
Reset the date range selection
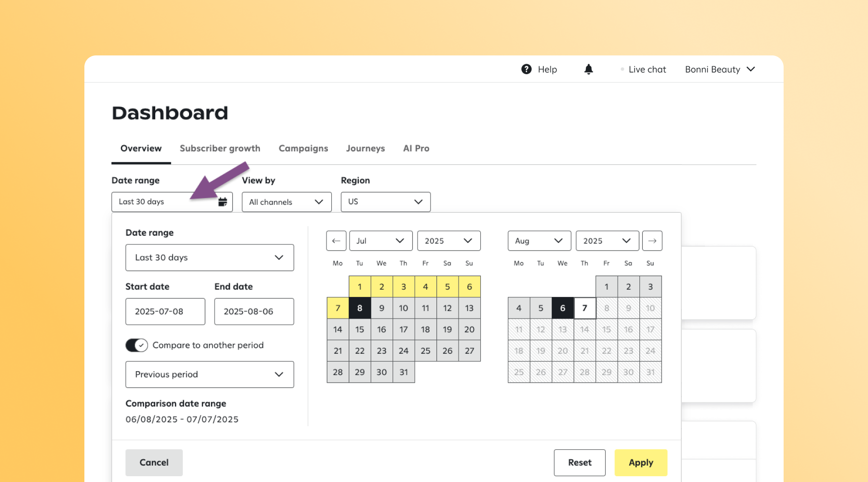[579, 462]
